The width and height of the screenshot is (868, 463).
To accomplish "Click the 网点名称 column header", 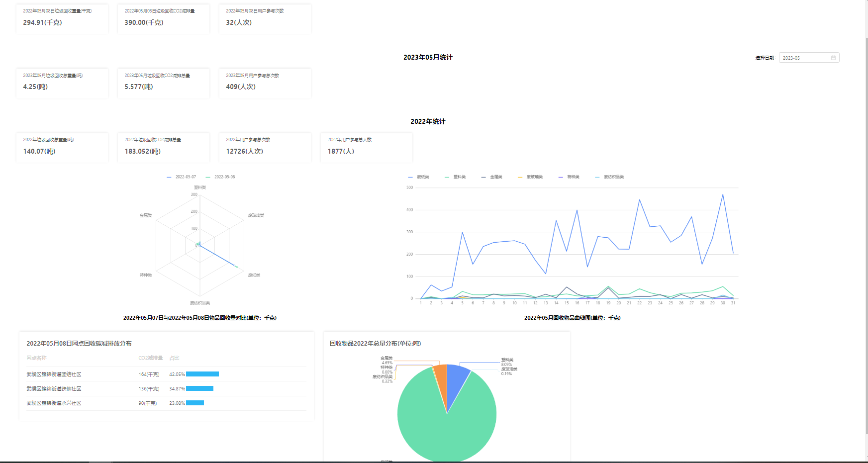I will pos(36,358).
